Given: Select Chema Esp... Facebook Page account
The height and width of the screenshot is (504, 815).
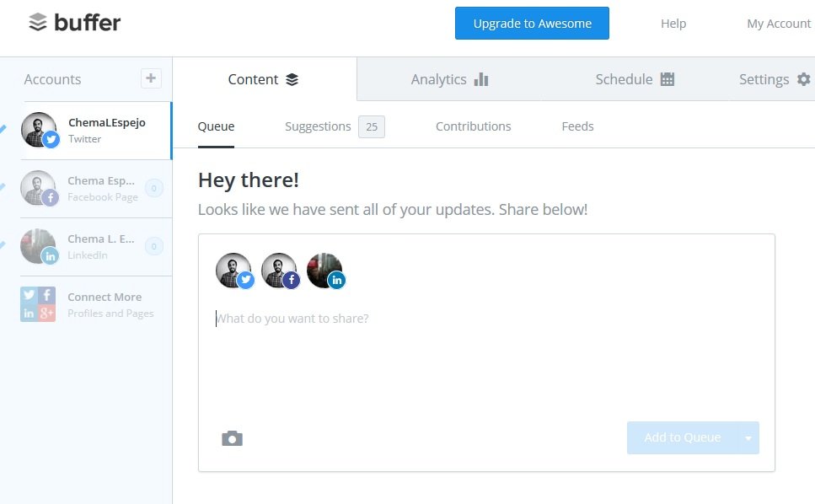Looking at the screenshot, I should coord(95,189).
